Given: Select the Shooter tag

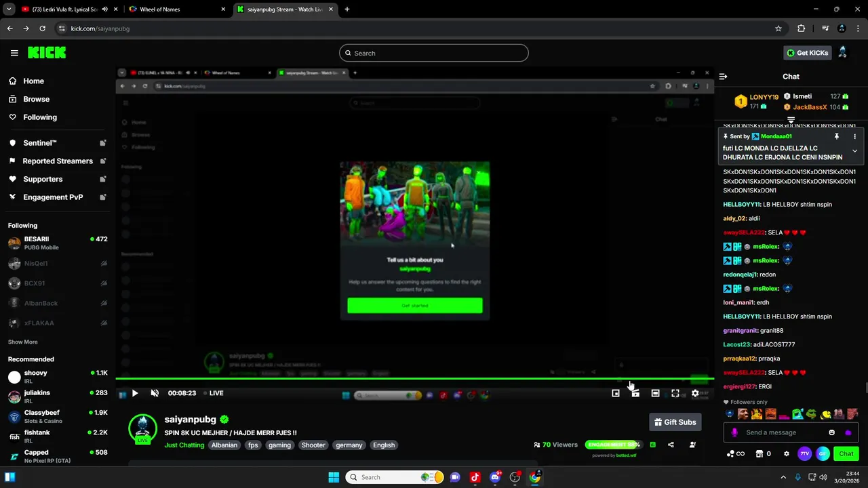Looking at the screenshot, I should [x=313, y=445].
